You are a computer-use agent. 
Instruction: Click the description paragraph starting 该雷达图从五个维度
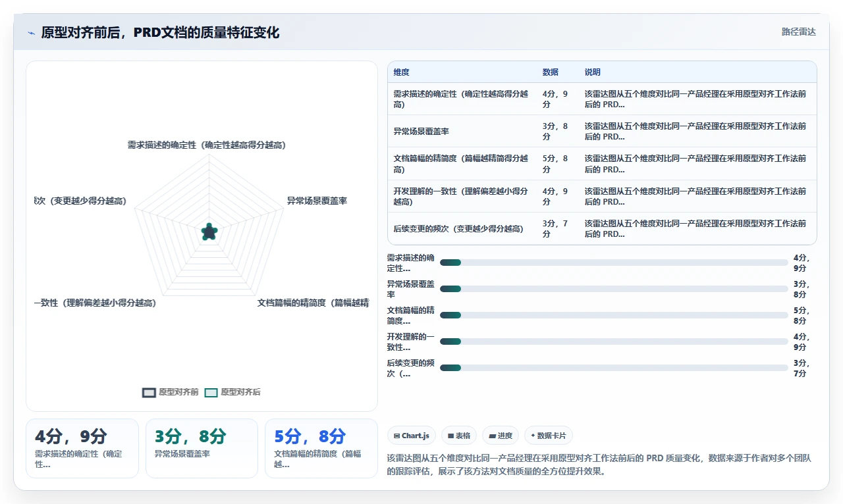click(x=599, y=465)
